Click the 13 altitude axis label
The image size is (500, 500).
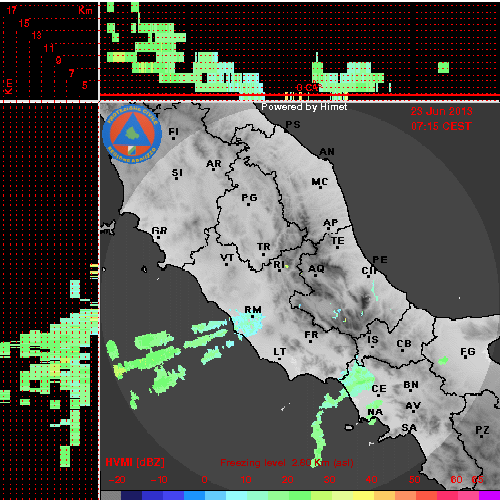37,35
